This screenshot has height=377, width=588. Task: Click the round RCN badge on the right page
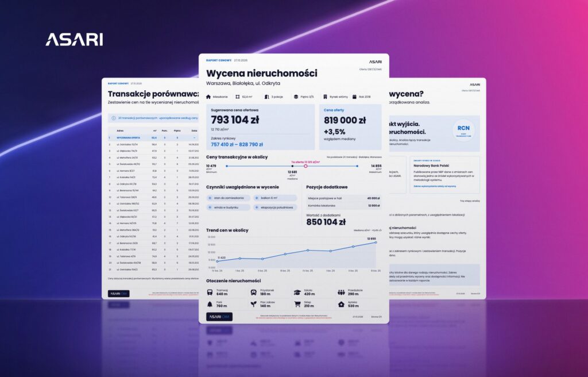[463, 130]
